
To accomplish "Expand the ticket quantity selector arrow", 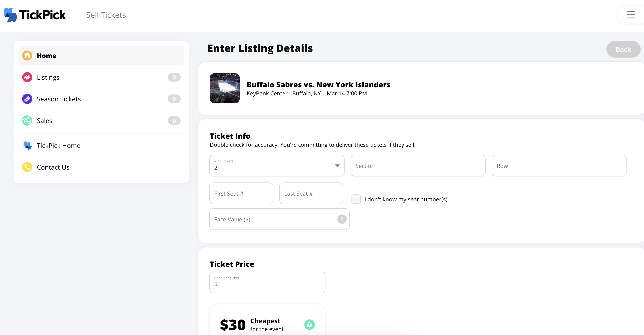I will [x=337, y=166].
